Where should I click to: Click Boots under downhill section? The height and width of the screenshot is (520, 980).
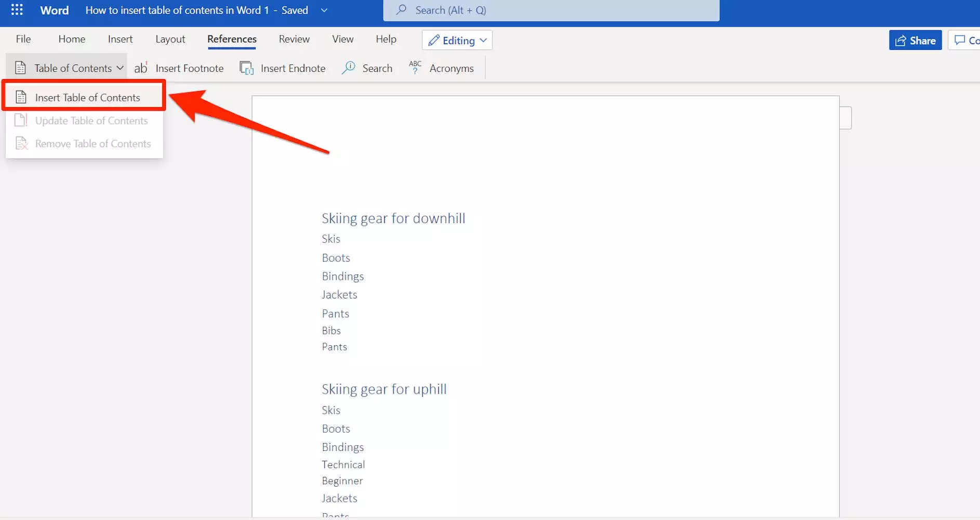click(336, 257)
